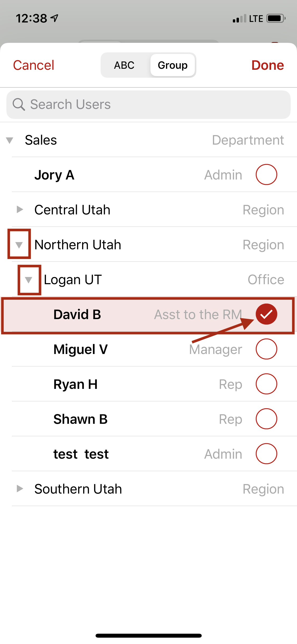Tap the Done button
Screen dimensions: 297x644
268,65
